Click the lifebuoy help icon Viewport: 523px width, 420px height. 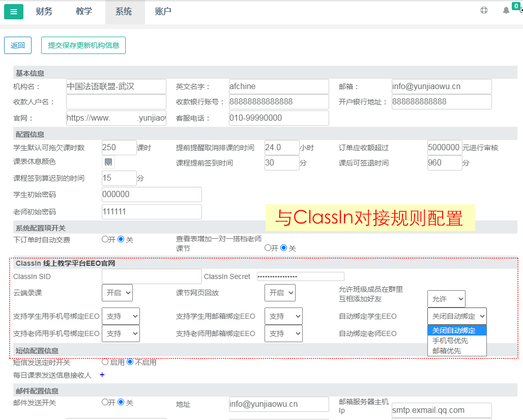pyautogui.click(x=484, y=10)
